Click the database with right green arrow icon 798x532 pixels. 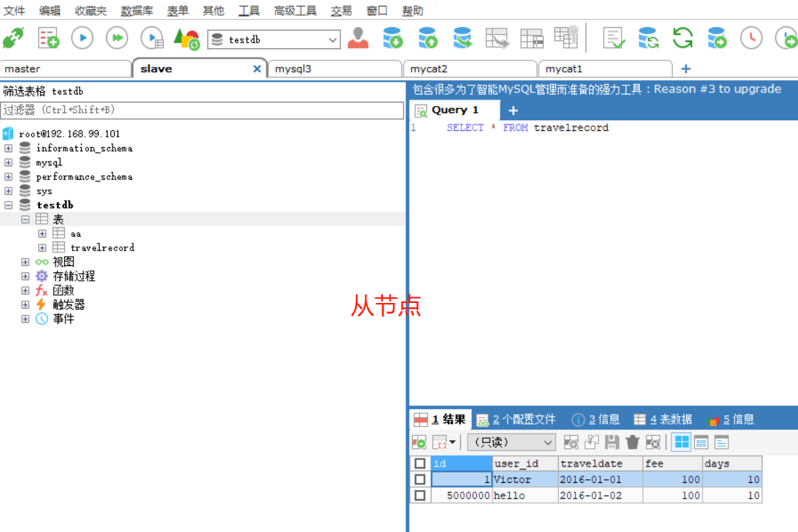[717, 38]
